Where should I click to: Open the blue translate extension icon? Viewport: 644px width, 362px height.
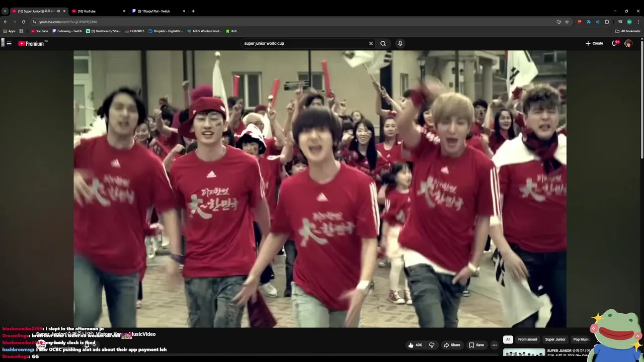click(589, 22)
